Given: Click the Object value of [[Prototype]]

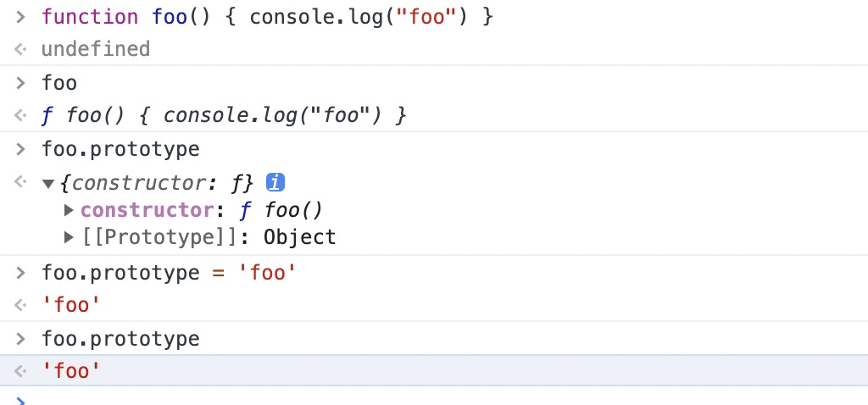Looking at the screenshot, I should click(299, 237).
